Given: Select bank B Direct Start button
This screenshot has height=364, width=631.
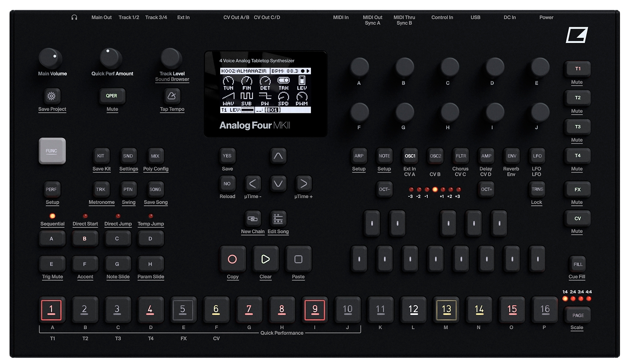Looking at the screenshot, I should (84, 239).
